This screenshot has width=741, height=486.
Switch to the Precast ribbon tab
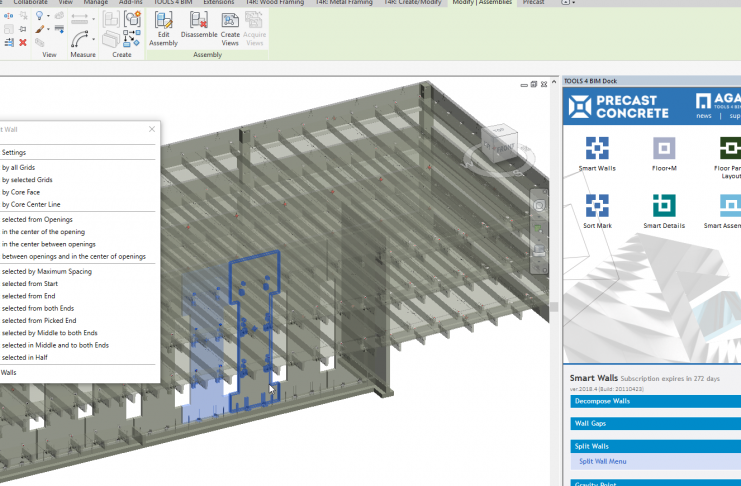coord(533,3)
